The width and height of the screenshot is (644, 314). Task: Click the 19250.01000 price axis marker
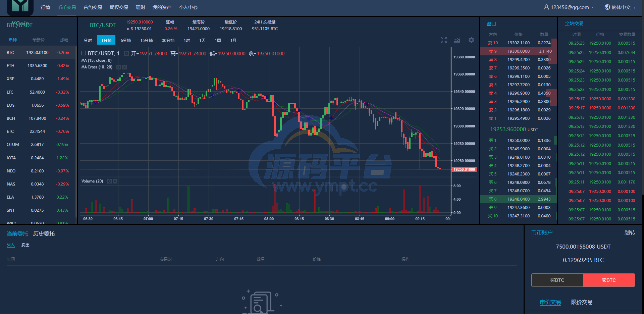point(464,169)
